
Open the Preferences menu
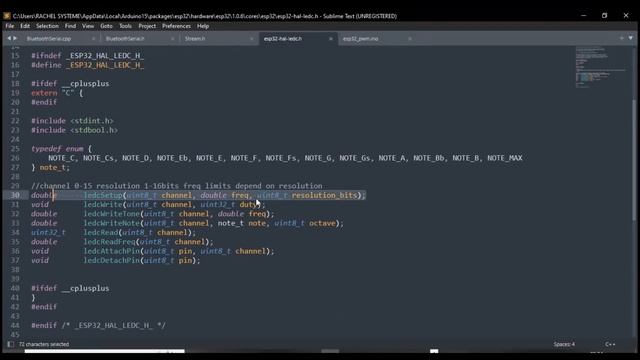176,26
